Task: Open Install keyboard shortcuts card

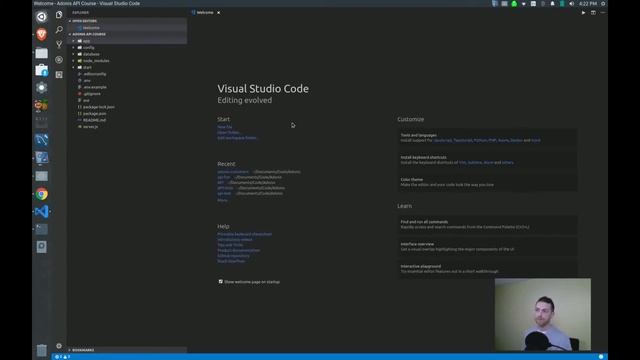Action: tap(488, 160)
